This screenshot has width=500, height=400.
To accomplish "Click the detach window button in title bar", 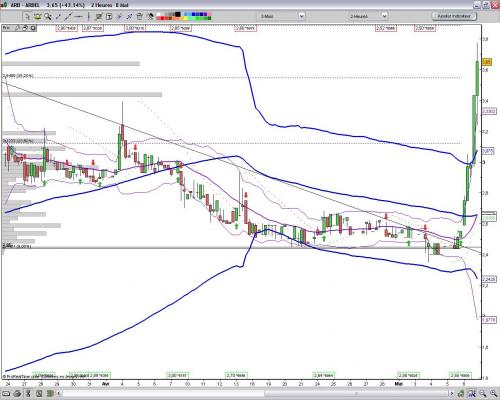I will 485,5.
